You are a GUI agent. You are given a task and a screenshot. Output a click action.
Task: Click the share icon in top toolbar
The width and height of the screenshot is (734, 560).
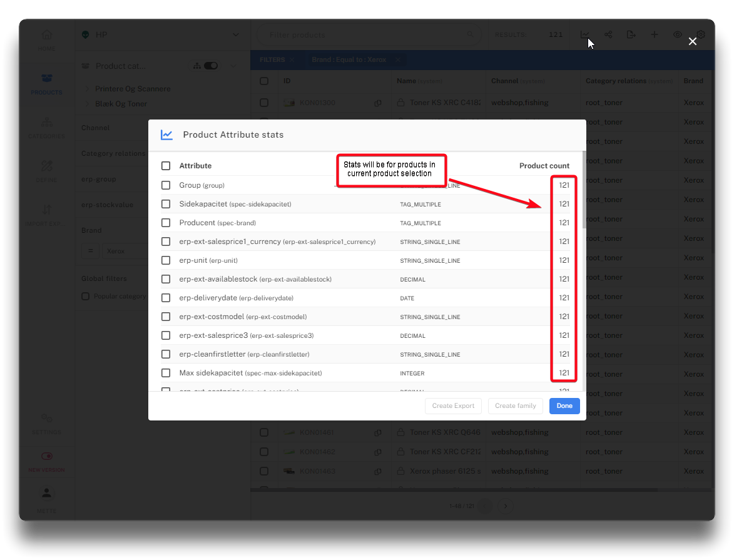pos(608,35)
